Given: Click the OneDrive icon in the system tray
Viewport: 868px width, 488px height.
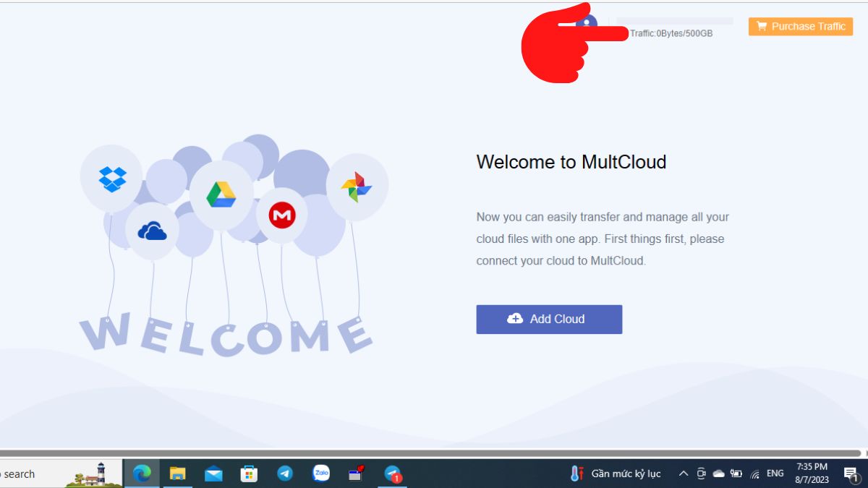Looking at the screenshot, I should [x=718, y=474].
